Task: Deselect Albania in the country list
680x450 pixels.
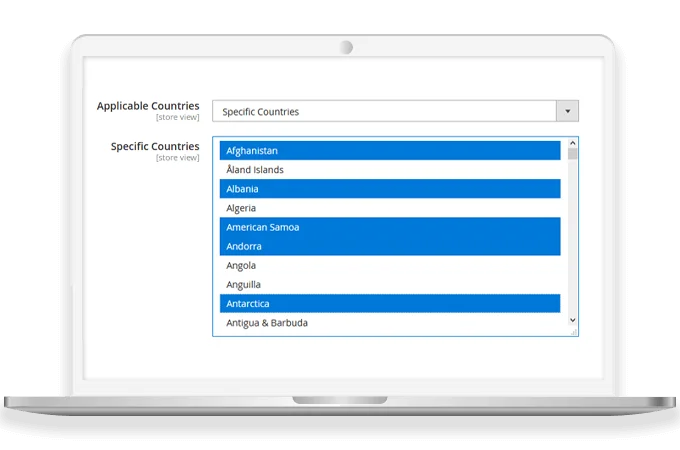Action: tap(390, 189)
